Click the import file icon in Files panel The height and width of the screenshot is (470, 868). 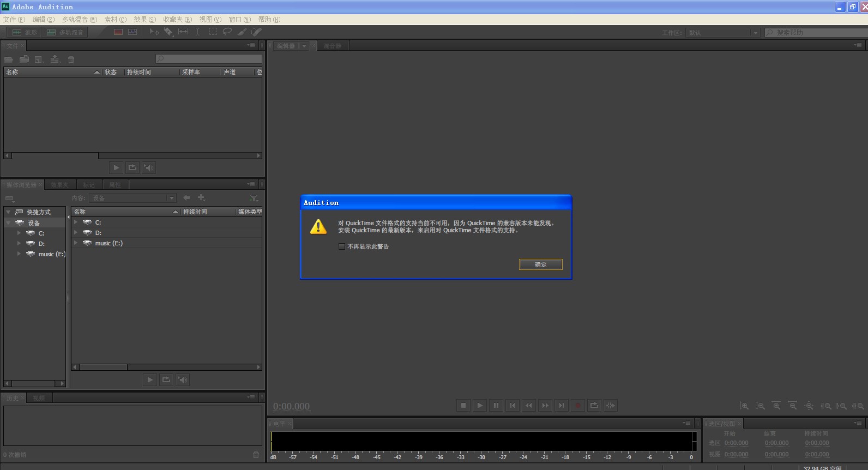click(x=24, y=59)
